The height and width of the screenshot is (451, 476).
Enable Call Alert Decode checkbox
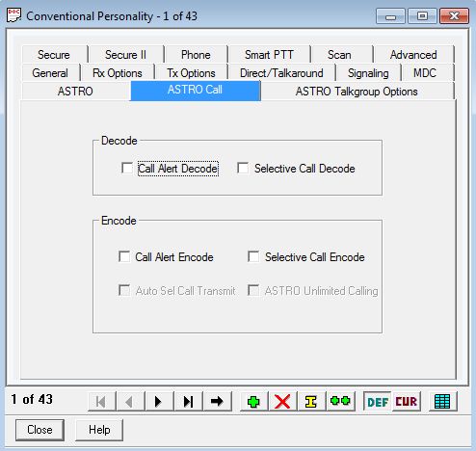(127, 168)
